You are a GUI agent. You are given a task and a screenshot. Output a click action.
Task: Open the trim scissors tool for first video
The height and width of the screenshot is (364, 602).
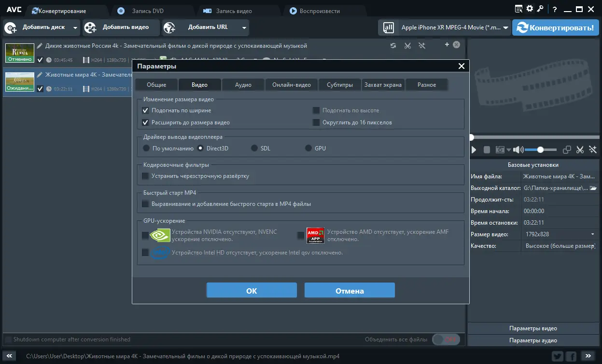click(407, 44)
